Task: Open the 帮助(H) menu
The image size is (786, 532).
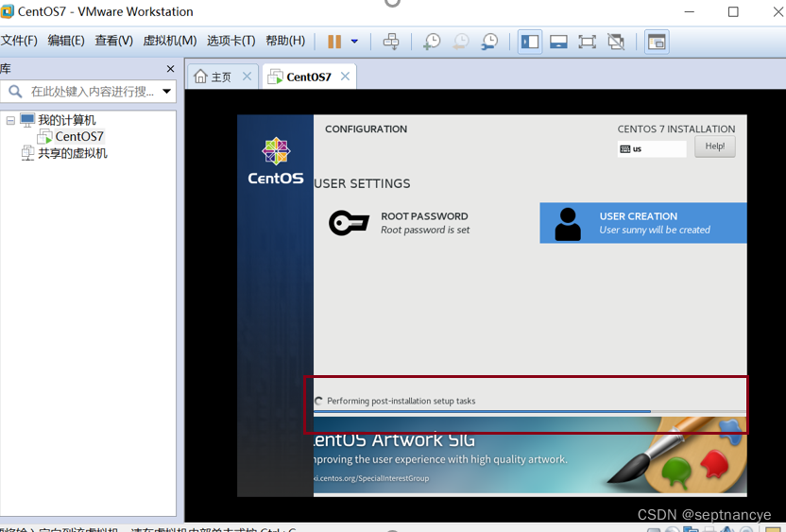Action: (x=285, y=41)
